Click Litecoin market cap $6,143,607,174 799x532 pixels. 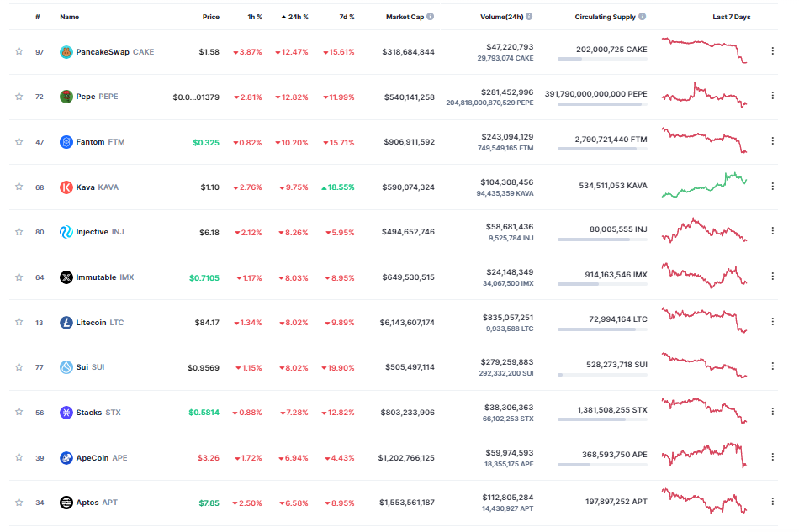[x=407, y=322]
